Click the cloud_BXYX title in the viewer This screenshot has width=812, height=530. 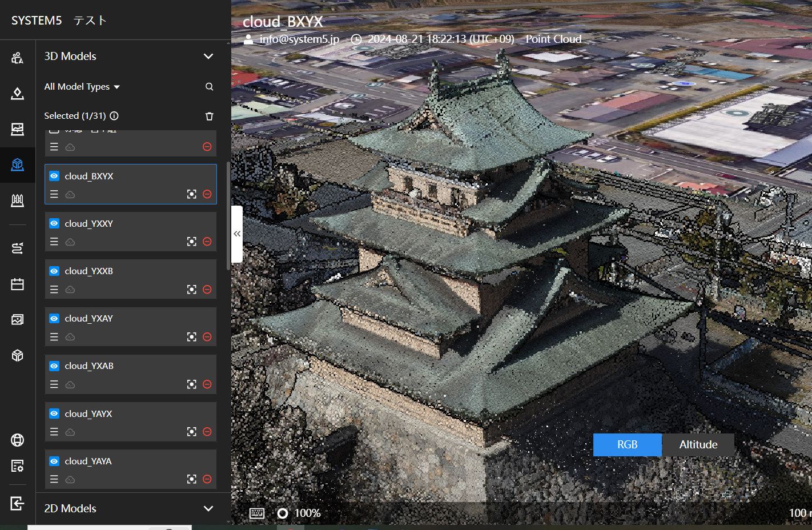pos(283,22)
